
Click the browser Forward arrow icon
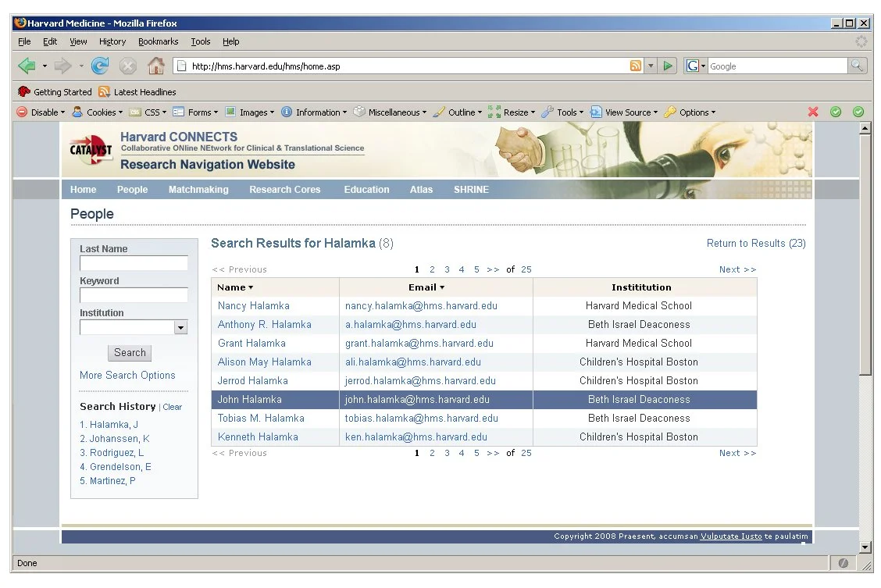click(63, 66)
